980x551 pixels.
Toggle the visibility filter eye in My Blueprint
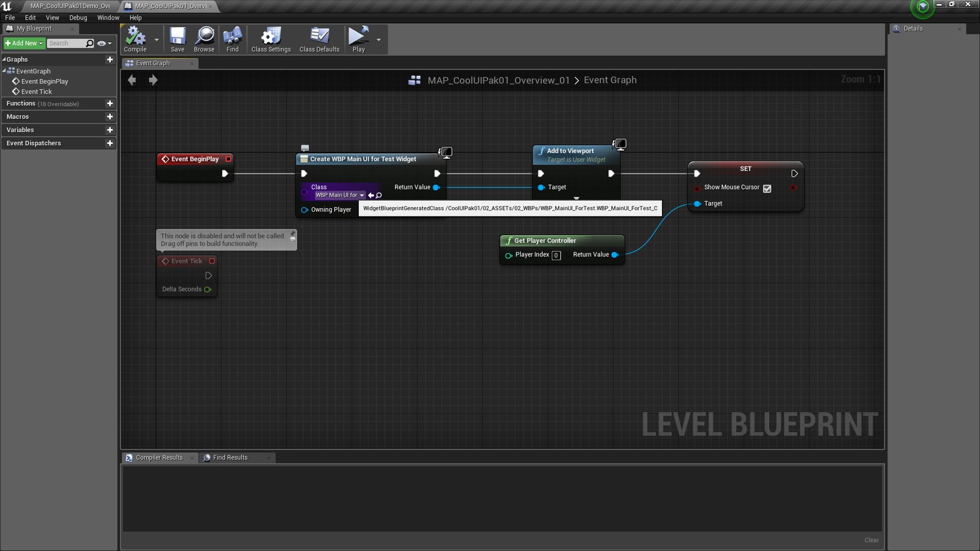coord(100,43)
